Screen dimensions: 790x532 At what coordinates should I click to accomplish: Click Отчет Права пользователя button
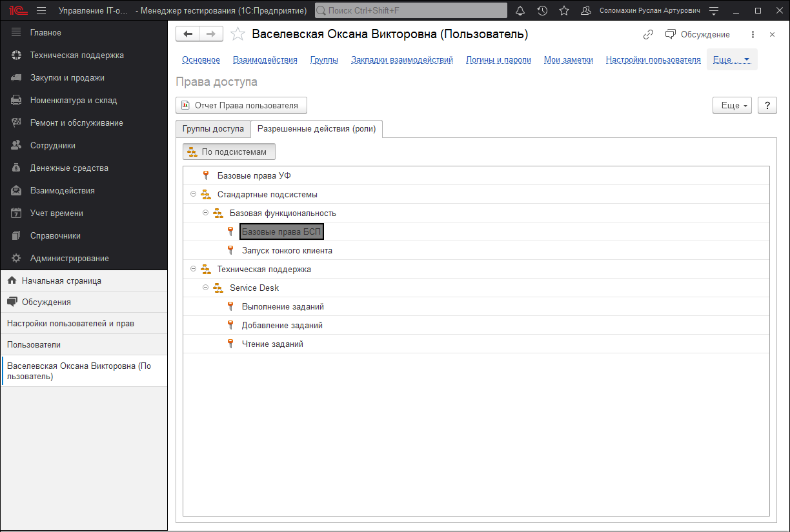pos(241,105)
